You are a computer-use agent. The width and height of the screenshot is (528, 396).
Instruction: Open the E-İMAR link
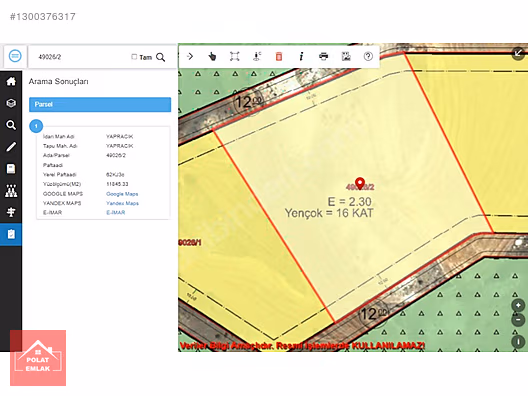(x=116, y=212)
